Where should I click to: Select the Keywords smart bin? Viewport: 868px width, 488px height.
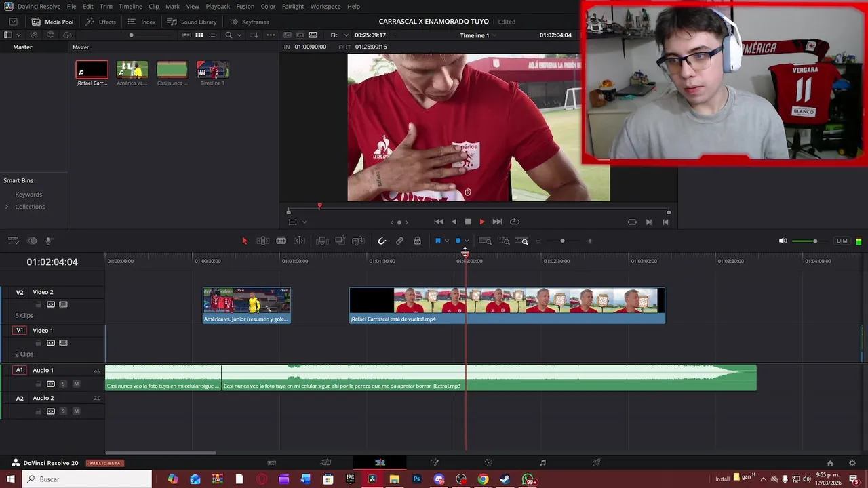click(28, 195)
